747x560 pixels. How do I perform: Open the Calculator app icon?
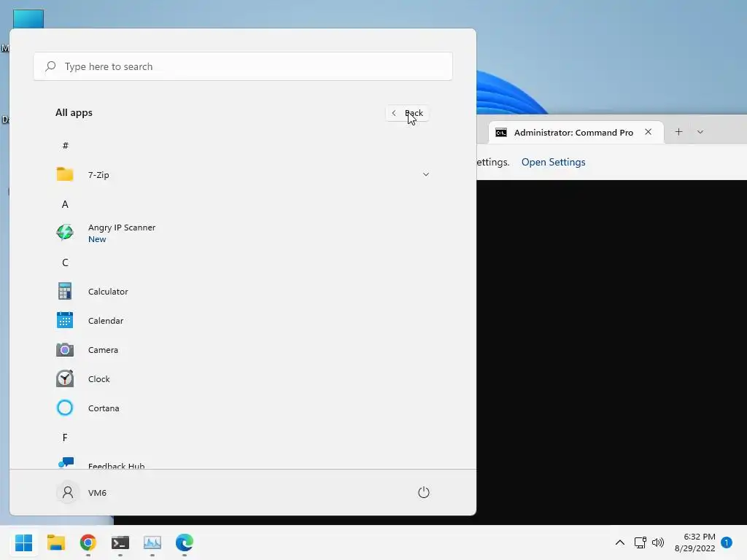(65, 291)
